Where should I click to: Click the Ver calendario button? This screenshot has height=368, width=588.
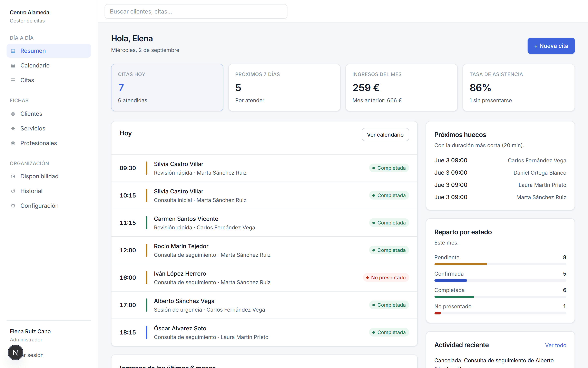coord(385,135)
